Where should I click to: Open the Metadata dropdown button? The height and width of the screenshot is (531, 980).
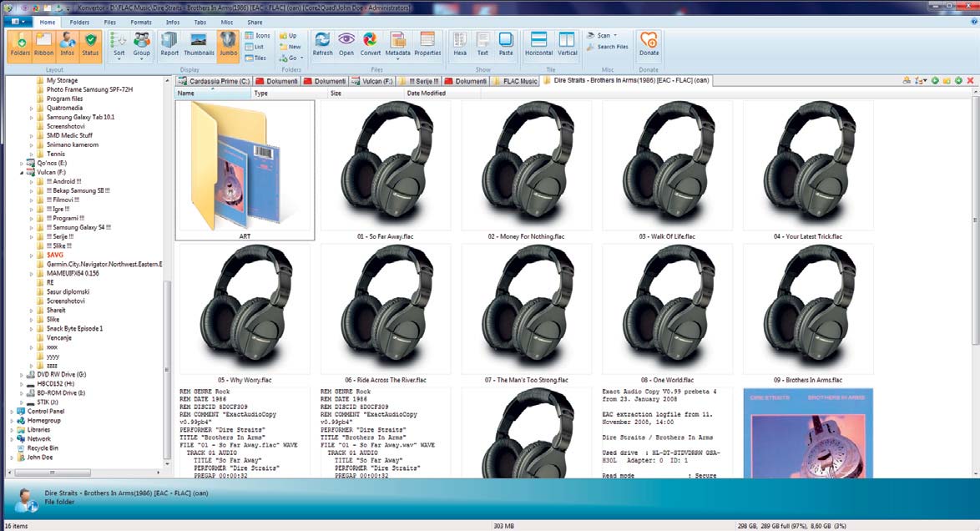coord(397,46)
